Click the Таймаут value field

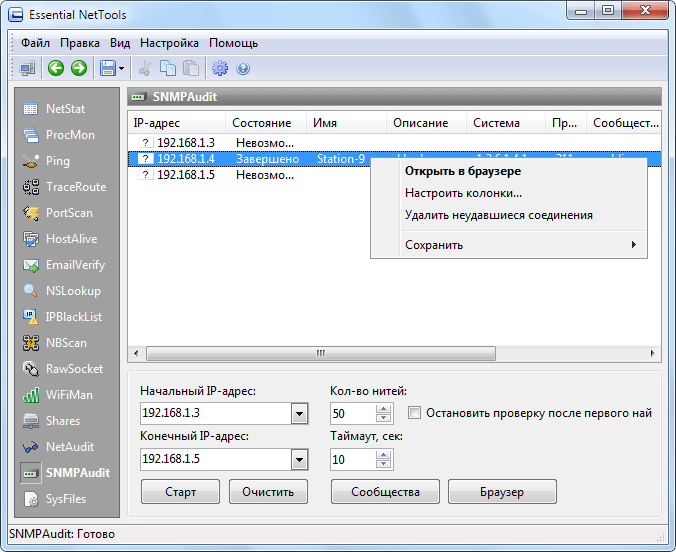pos(353,459)
